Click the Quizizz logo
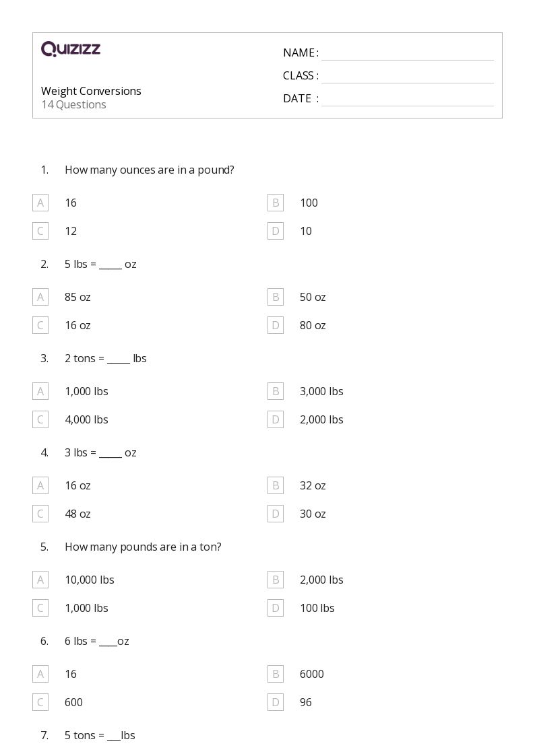The image size is (535, 756). coord(71,48)
